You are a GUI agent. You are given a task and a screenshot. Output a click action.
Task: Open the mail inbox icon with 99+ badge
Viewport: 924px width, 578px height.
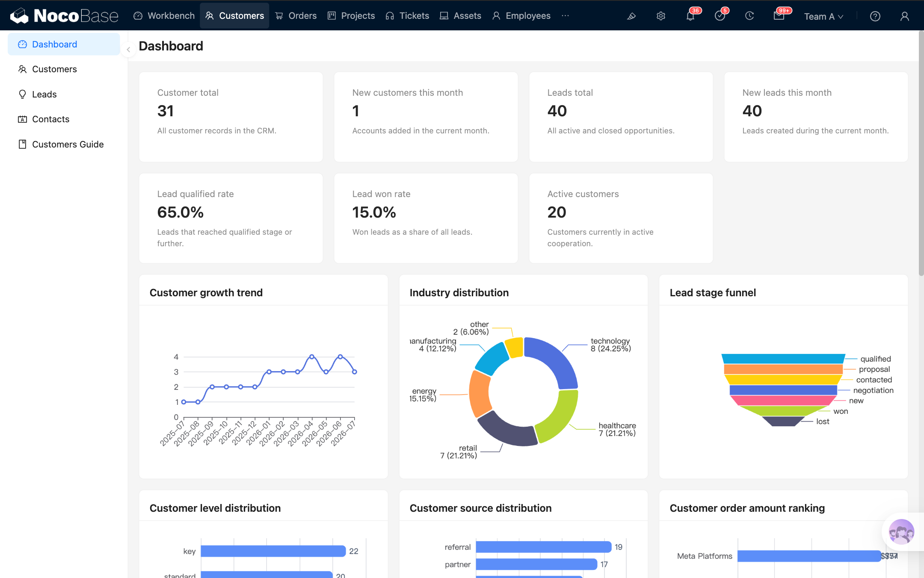779,16
